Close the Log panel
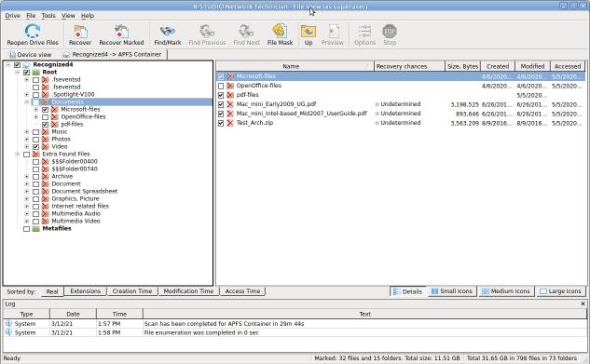The image size is (590, 364). tap(583, 303)
